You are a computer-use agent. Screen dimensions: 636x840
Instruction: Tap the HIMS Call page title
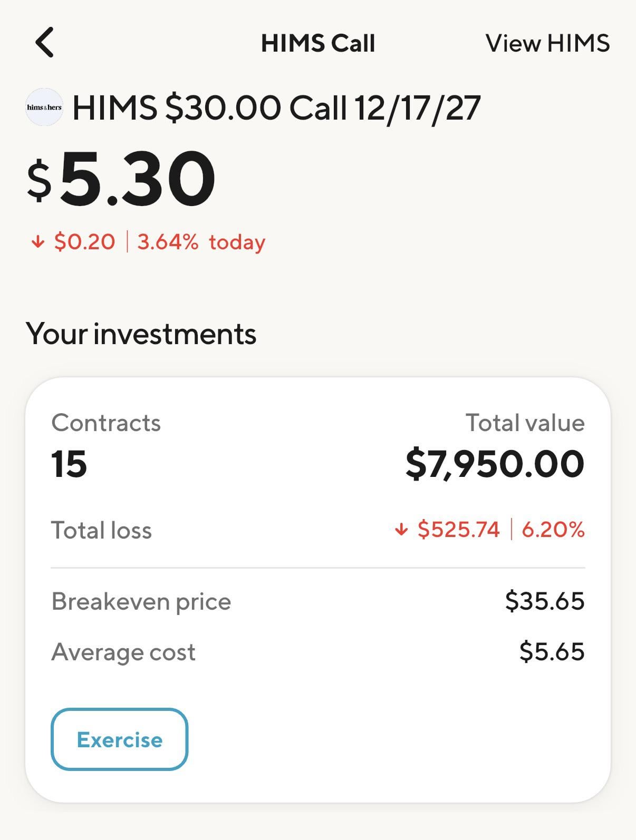318,43
